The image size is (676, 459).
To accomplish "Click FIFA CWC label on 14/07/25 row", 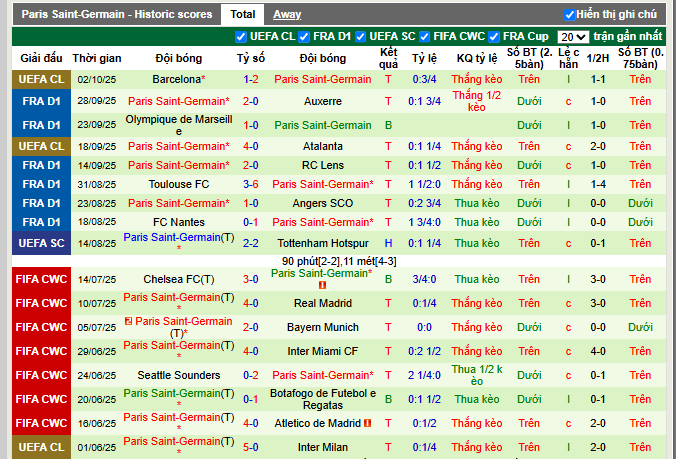I will pyautogui.click(x=41, y=279).
